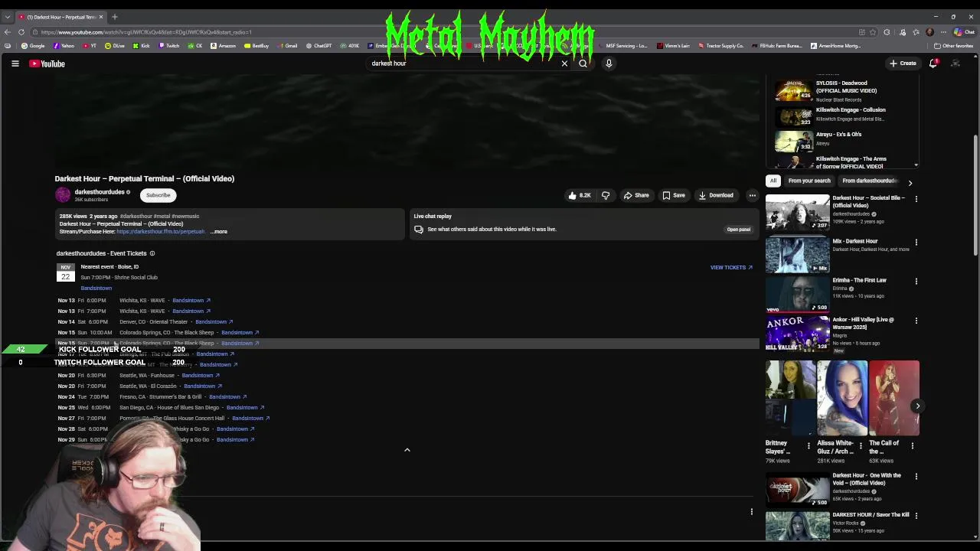
Task: Show next Shorts with arrow
Action: tap(917, 406)
